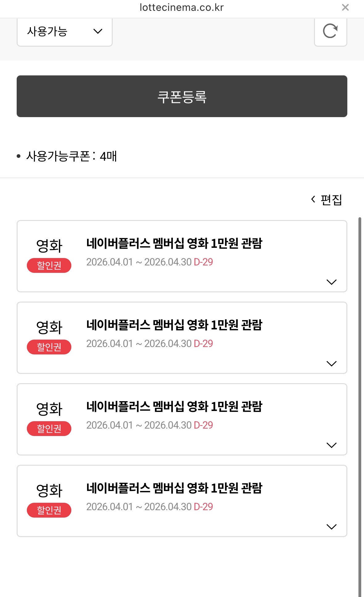Click the back chevron beside 편집
The width and height of the screenshot is (364, 597).
313,199
